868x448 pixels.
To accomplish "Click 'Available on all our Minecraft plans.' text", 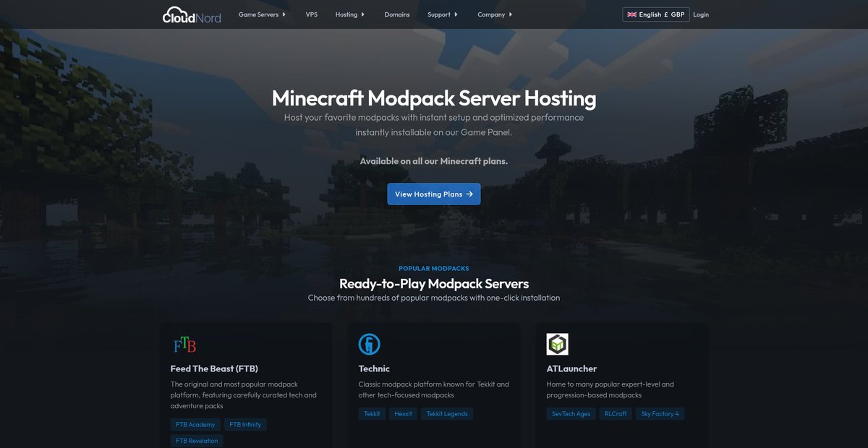I will pos(434,161).
